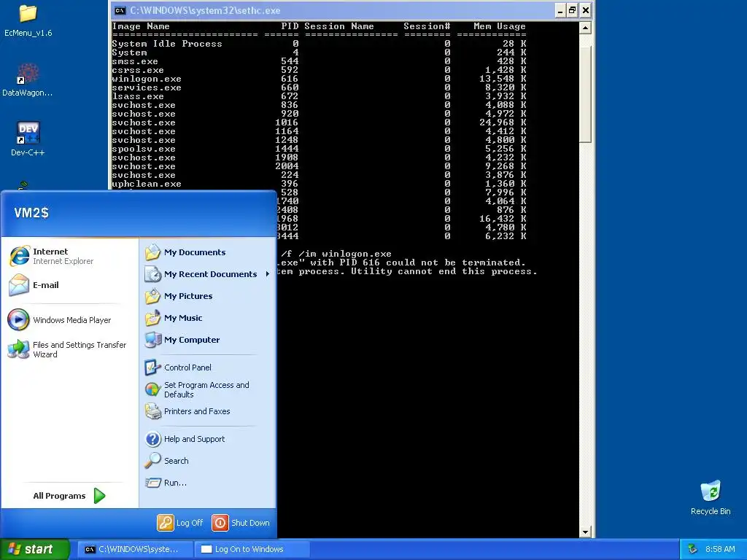Open My Pictures folder icon
Viewport: 747px width, 560px height.
tap(153, 296)
